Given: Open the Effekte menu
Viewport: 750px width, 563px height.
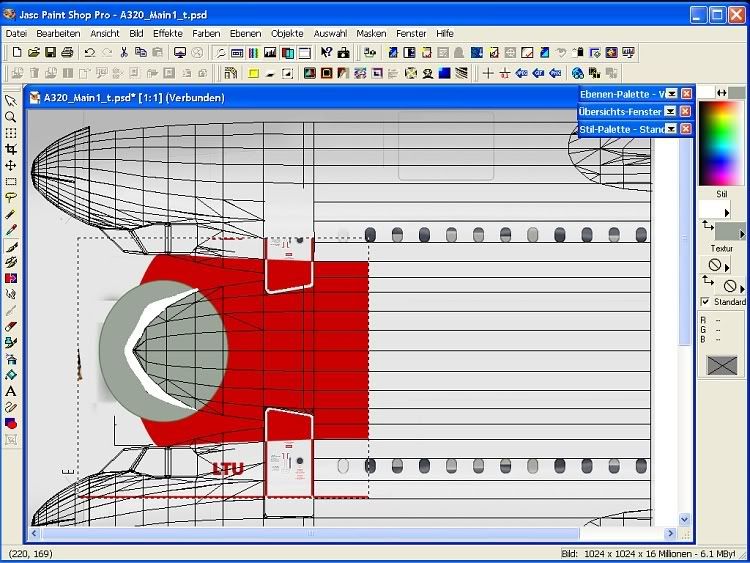Looking at the screenshot, I should click(167, 33).
